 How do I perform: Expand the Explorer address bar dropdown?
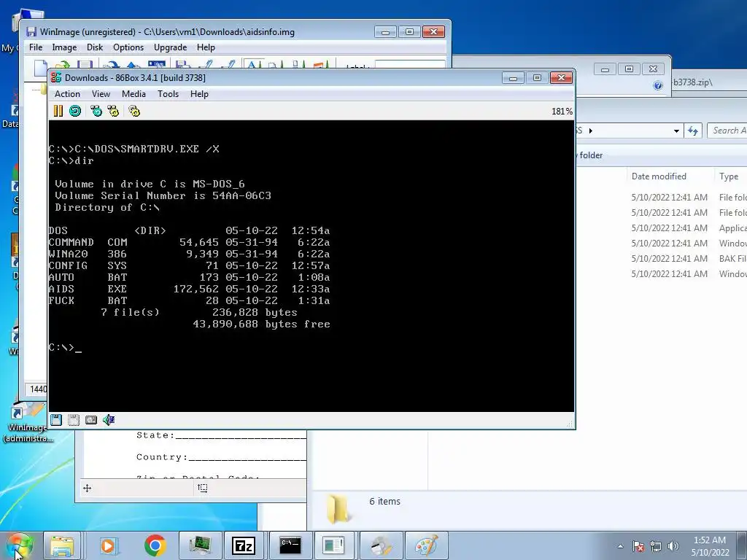pyautogui.click(x=676, y=131)
